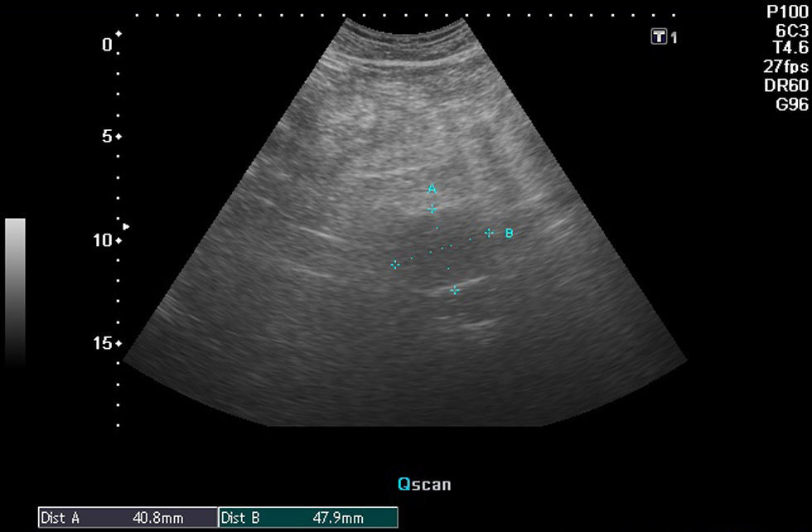Click the left caliper cross of measurement B
Image resolution: width=812 pixels, height=532 pixels.
395,265
